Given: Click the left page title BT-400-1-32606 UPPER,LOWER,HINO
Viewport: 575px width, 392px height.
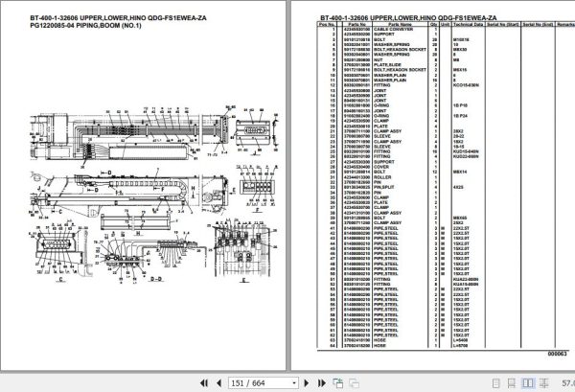Looking at the screenshot, I should (x=118, y=18).
